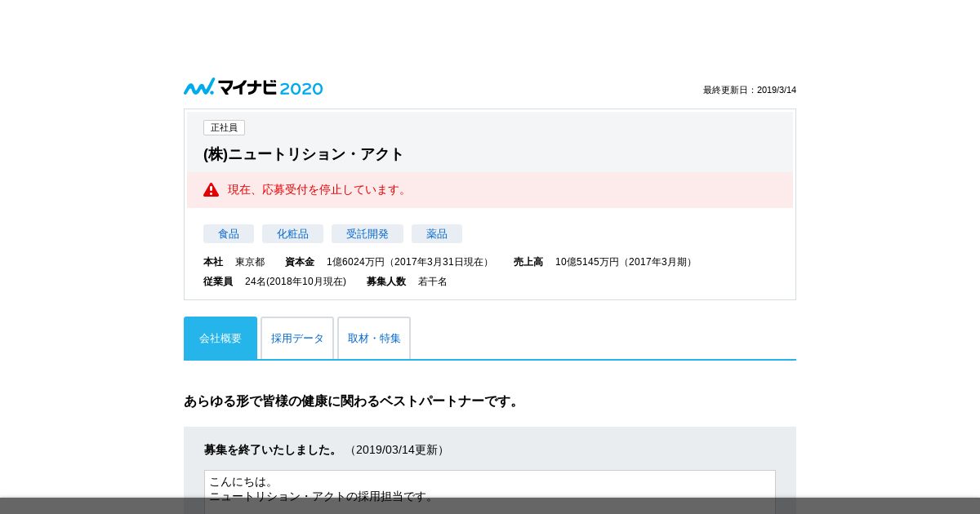Click the headline あらゆる形で皆様の健康に関わるベストパートナーです。
980x514 pixels.
click(x=353, y=401)
